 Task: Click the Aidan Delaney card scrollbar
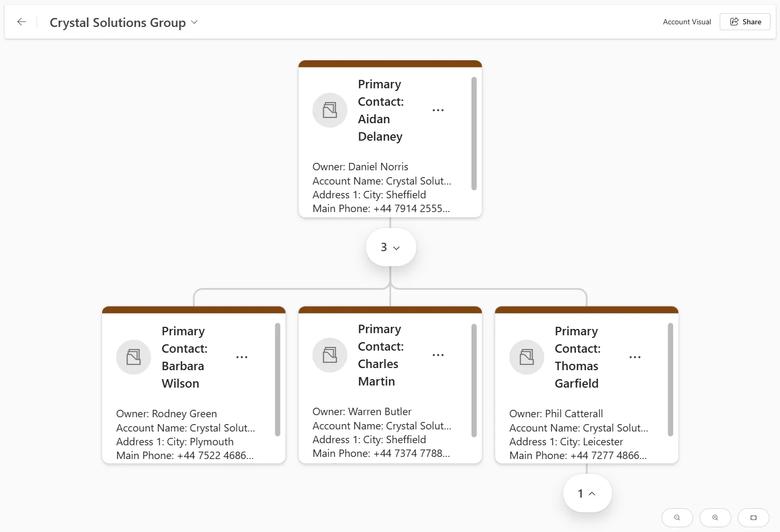pos(474,133)
